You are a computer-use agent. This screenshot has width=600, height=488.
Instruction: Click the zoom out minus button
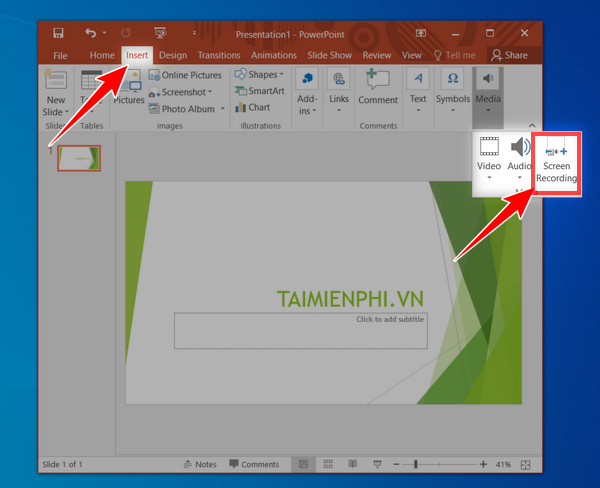[396, 464]
